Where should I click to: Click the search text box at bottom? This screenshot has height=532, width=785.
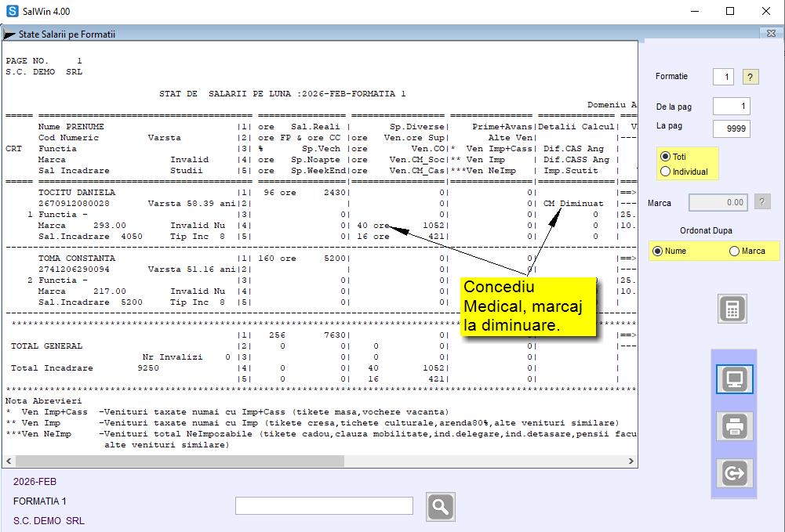324,506
